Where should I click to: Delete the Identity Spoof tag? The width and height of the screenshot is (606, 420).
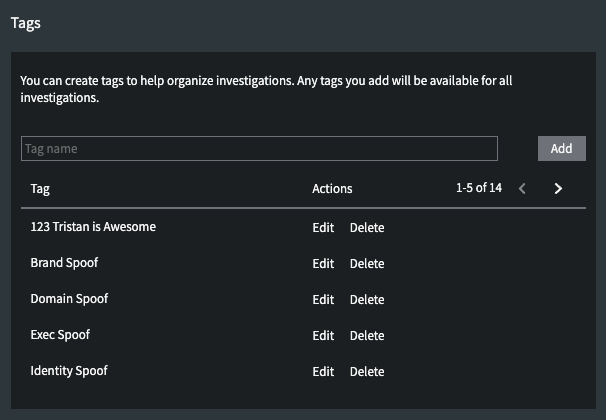367,371
